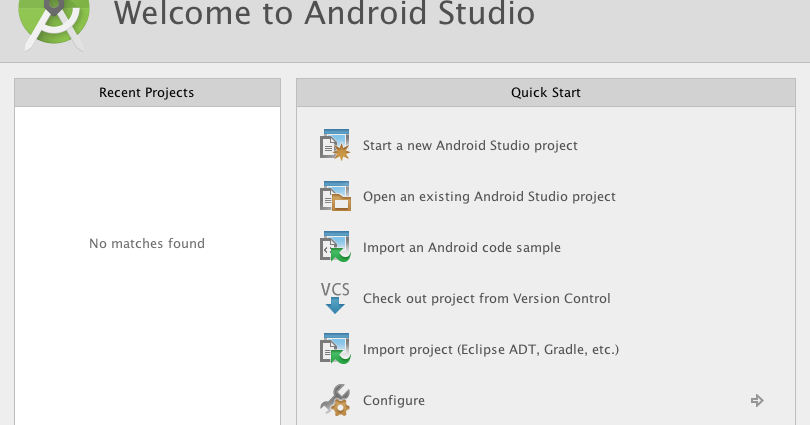Click the Recent Projects header
The height and width of the screenshot is (425, 810).
(x=147, y=93)
